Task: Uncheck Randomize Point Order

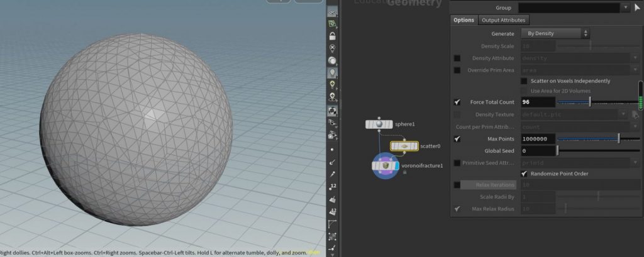Action: (x=524, y=173)
